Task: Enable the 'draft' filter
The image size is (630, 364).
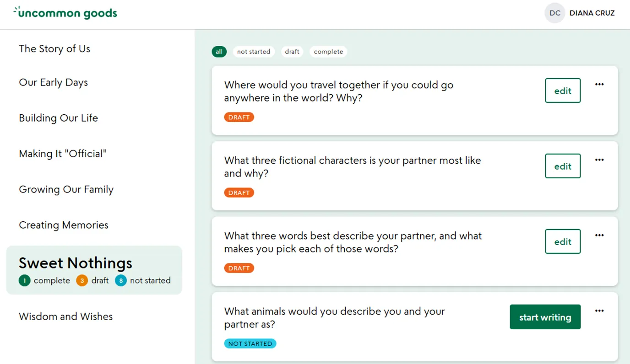Action: [292, 51]
